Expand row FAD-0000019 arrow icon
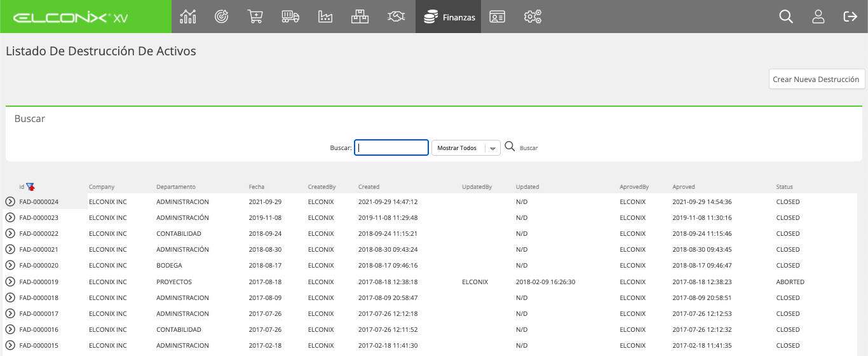 pyautogui.click(x=10, y=282)
